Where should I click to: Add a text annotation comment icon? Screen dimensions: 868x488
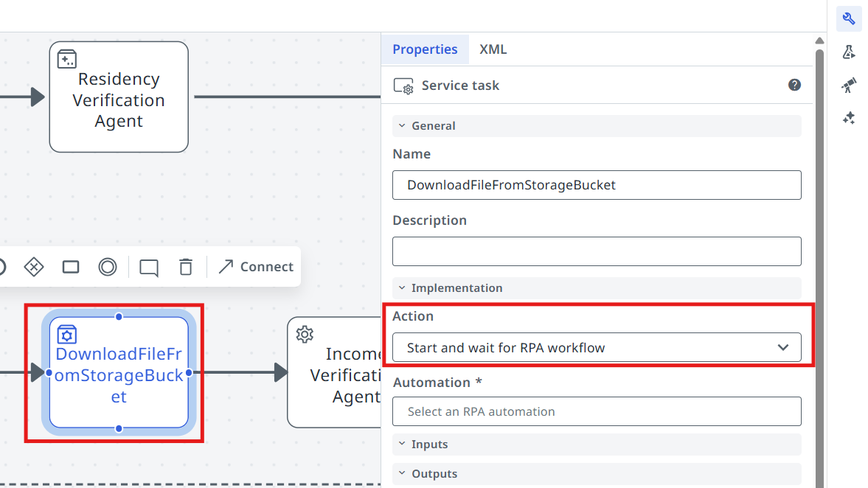148,268
